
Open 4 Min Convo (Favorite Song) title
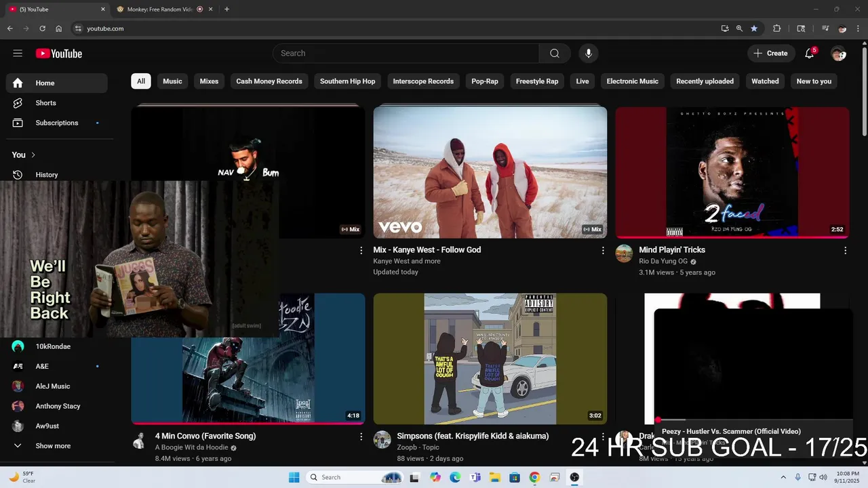[205, 436]
